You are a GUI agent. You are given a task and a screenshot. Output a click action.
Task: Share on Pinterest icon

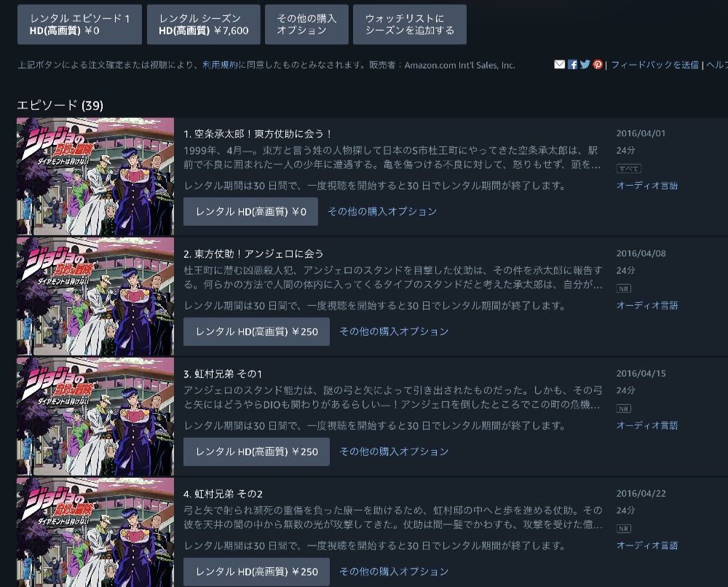click(x=598, y=65)
